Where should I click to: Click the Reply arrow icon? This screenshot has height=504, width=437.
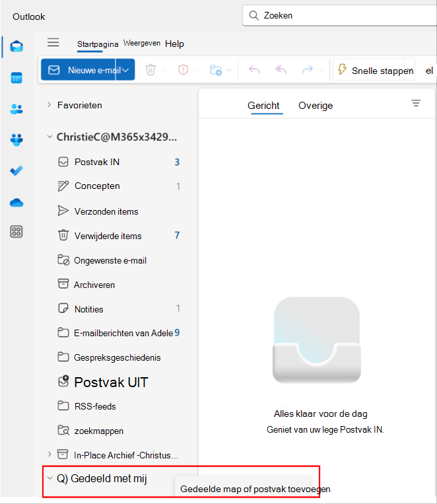click(255, 69)
